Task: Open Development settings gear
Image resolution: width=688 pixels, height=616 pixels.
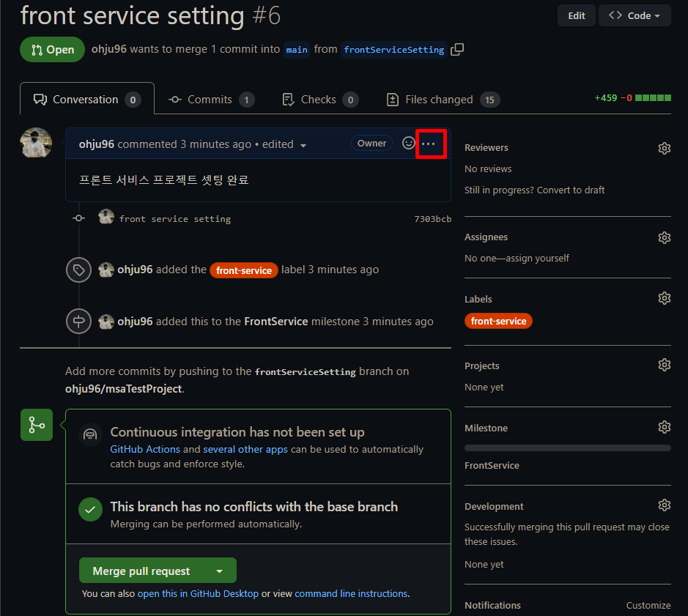Action: tap(665, 505)
